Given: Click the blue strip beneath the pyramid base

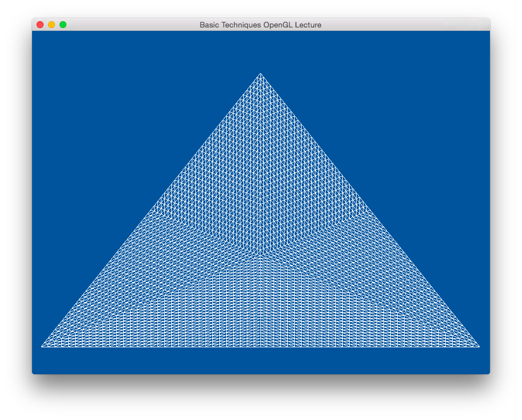Looking at the screenshot, I should [x=260, y=360].
